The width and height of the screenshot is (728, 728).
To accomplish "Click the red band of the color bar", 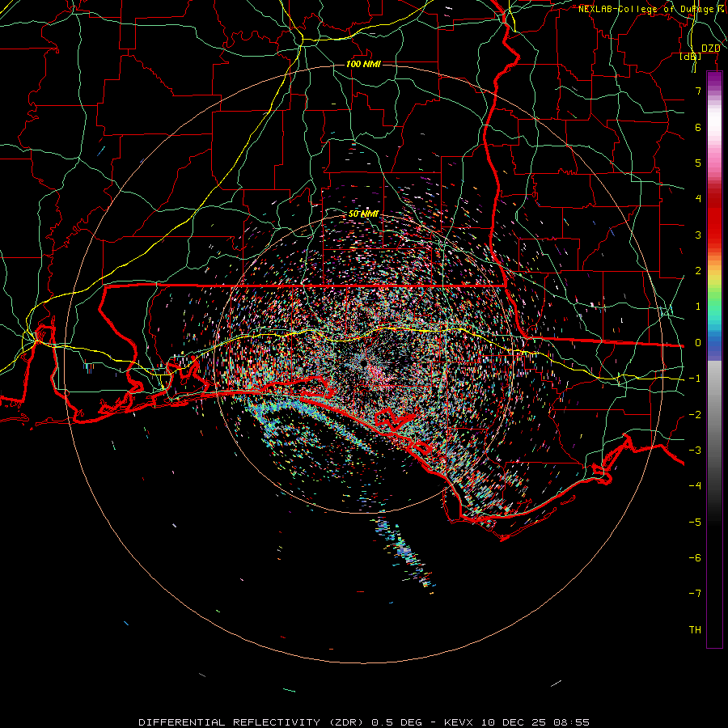I will point(714,218).
